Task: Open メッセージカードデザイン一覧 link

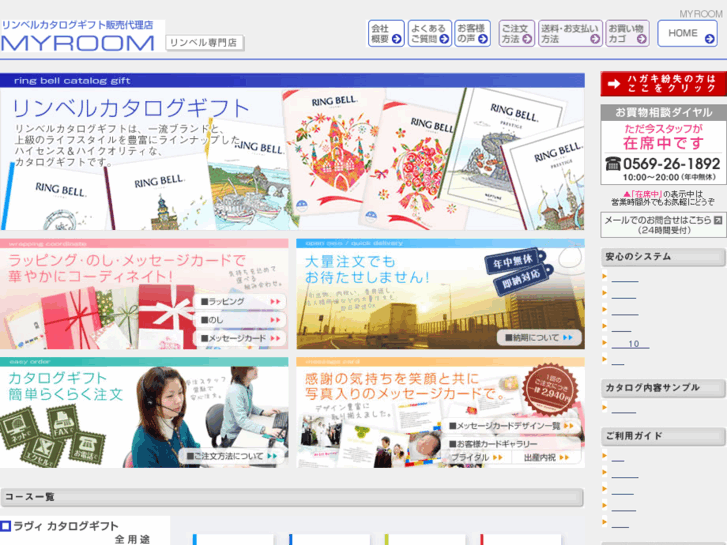Action: click(511, 425)
